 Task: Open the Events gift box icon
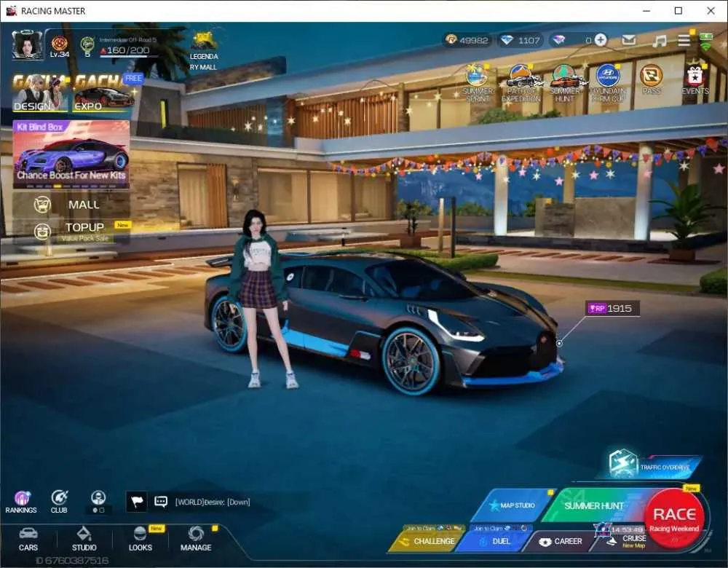(695, 79)
